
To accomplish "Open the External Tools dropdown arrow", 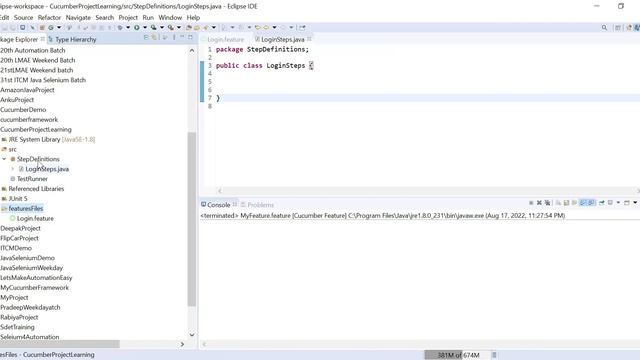I will (x=179, y=27).
